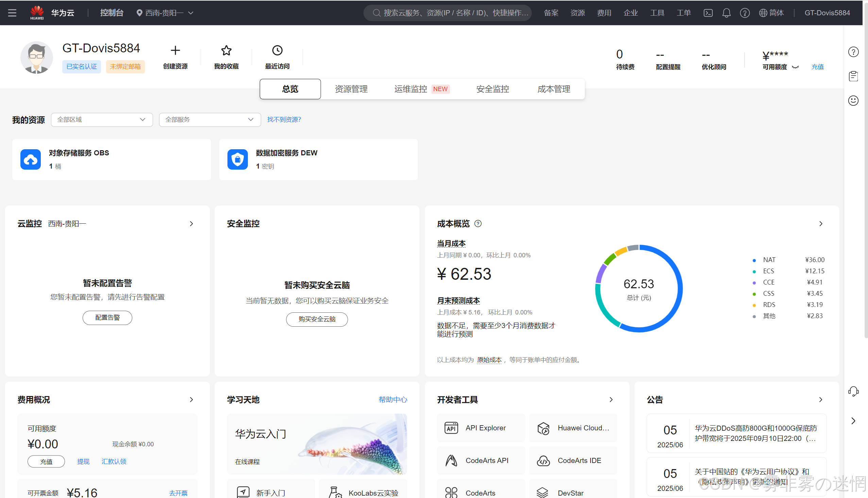The width and height of the screenshot is (868, 498).
Task: Open the OBS object storage icon
Action: tap(31, 159)
